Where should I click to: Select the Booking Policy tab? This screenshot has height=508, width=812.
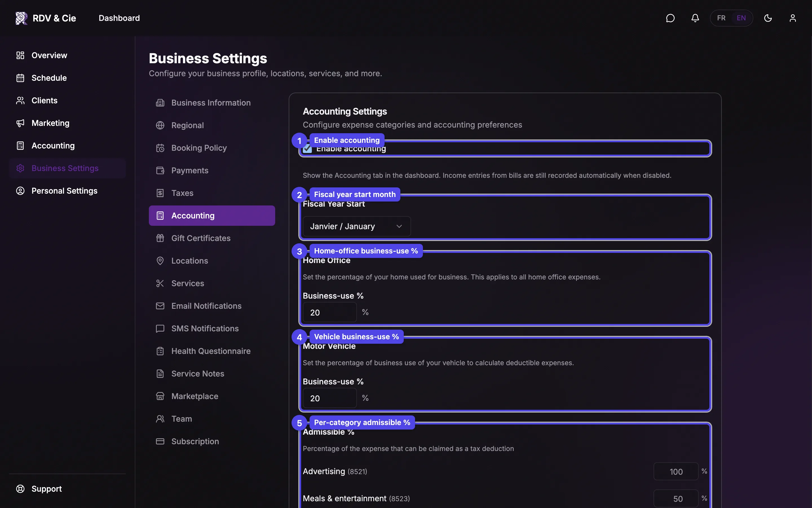click(x=212, y=148)
